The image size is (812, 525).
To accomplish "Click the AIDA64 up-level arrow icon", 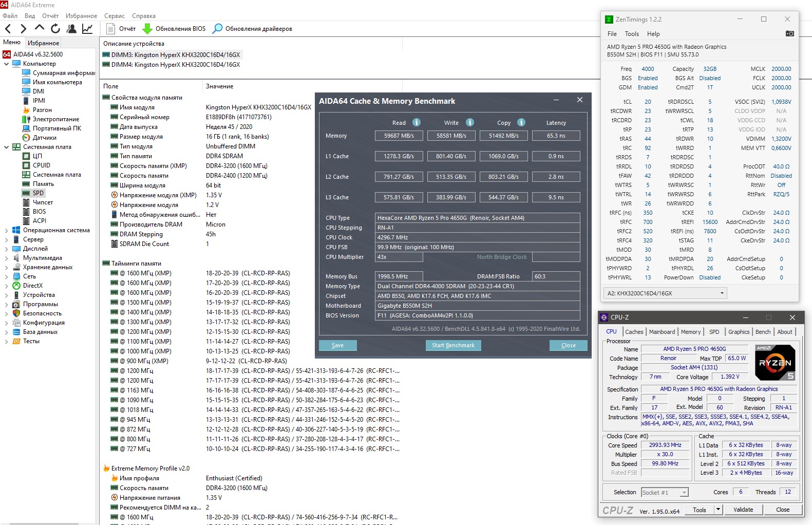I will pos(40,28).
